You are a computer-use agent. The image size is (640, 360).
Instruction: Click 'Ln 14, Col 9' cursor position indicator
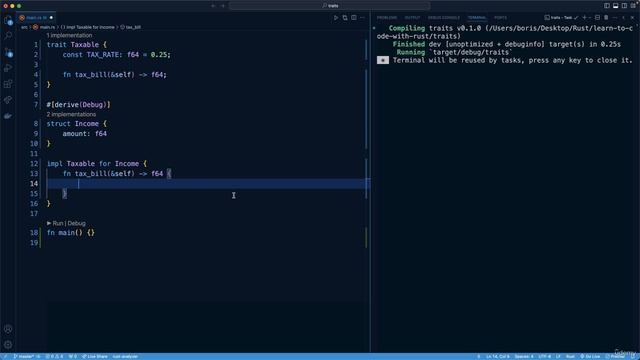click(498, 356)
